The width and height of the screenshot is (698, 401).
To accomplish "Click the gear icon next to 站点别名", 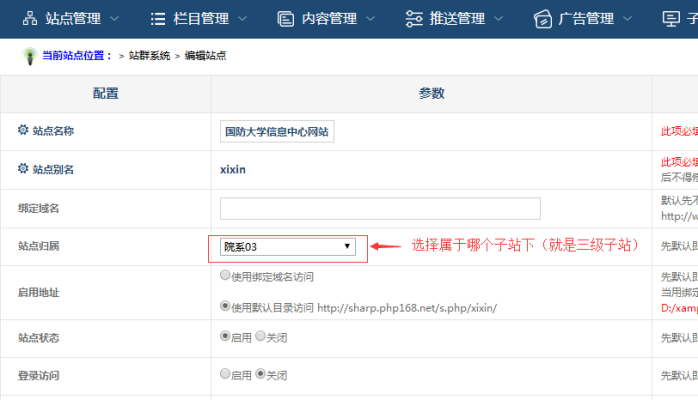I will point(23,169).
